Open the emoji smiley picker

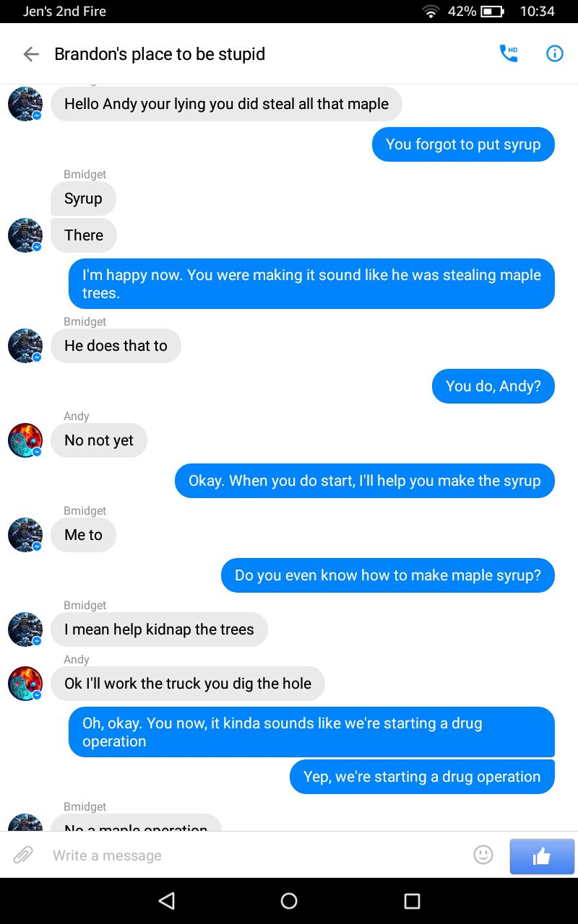(483, 855)
